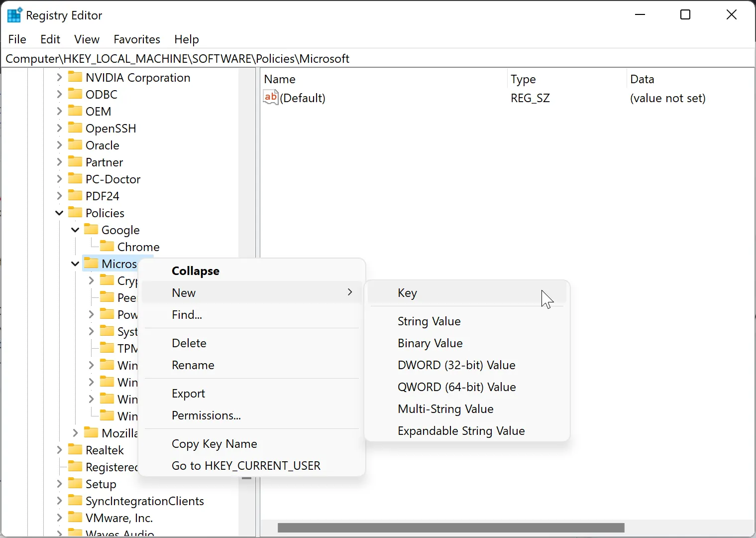756x538 pixels.
Task: Expand the OpenSSH tree node
Action: 59,128
